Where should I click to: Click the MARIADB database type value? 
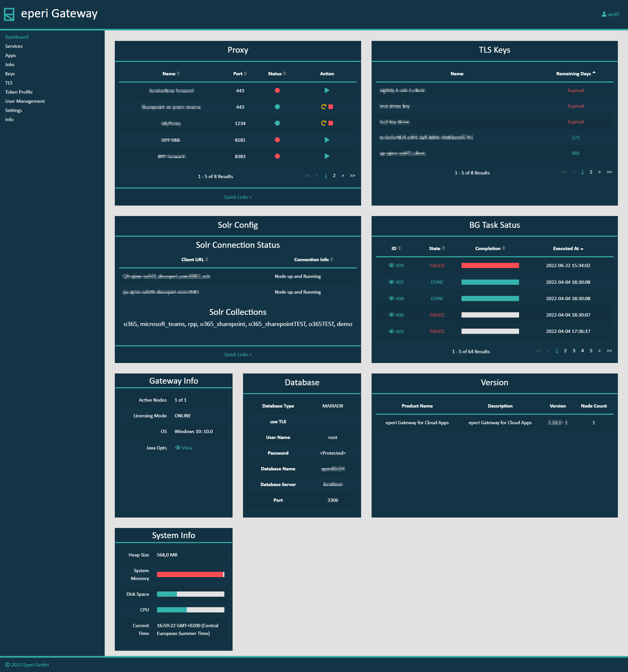click(332, 406)
